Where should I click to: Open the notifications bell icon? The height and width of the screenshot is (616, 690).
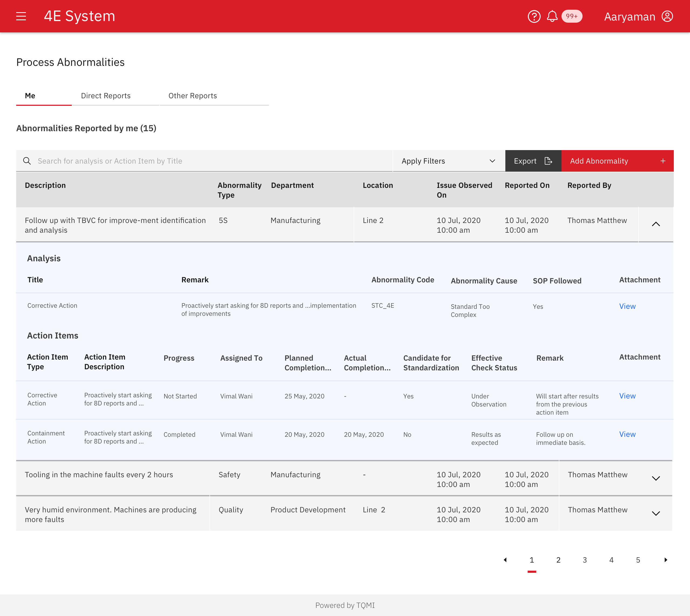pos(552,16)
